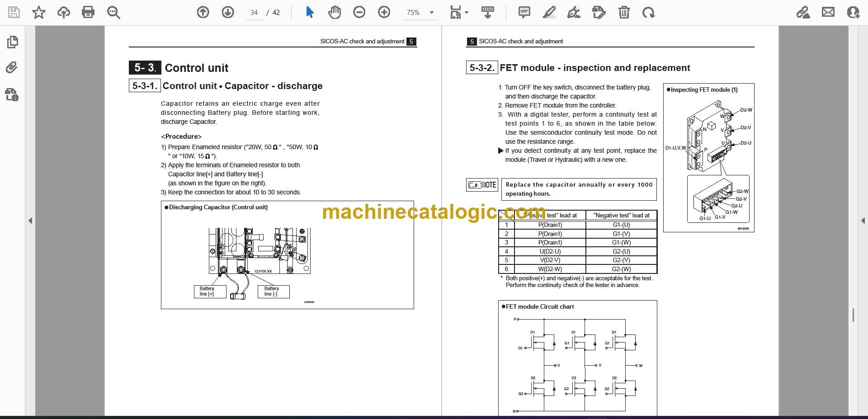This screenshot has width=868, height=419.
Task: Click the stamp tool icon
Action: point(599,13)
